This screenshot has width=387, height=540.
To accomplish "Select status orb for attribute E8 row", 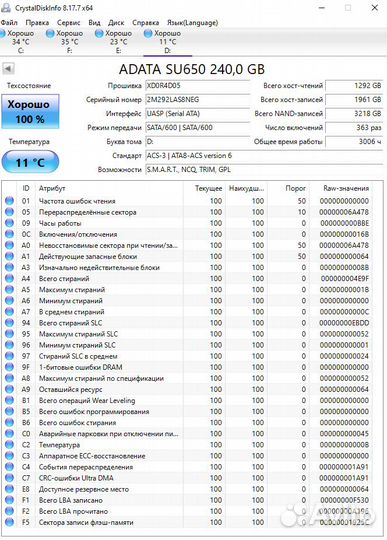I will tap(9, 489).
